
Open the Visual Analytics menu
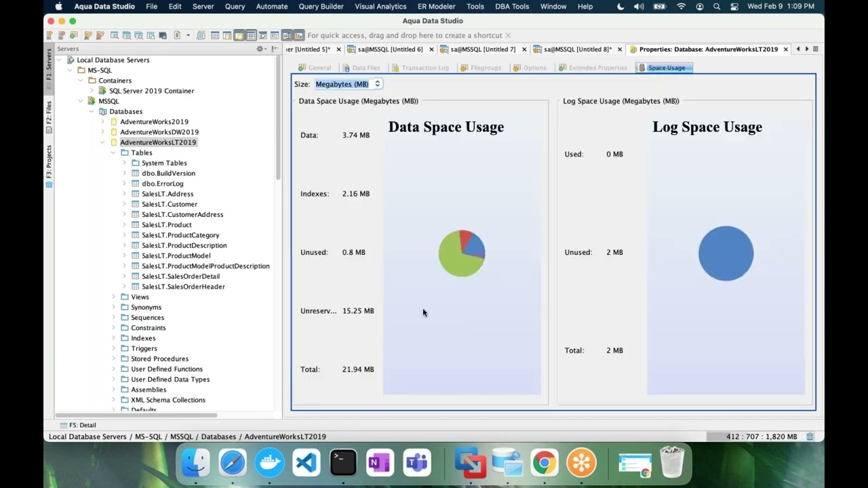pyautogui.click(x=380, y=6)
